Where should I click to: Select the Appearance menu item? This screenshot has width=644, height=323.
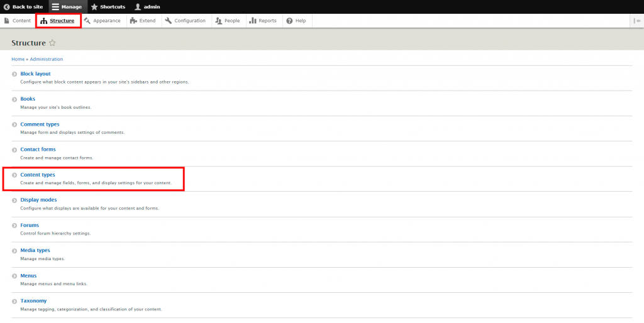102,21
